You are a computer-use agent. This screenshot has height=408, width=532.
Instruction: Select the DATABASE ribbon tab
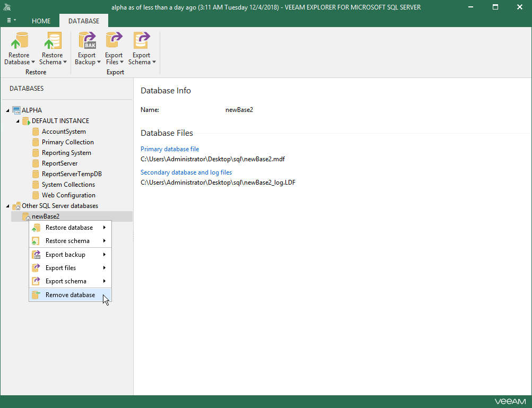pos(84,21)
